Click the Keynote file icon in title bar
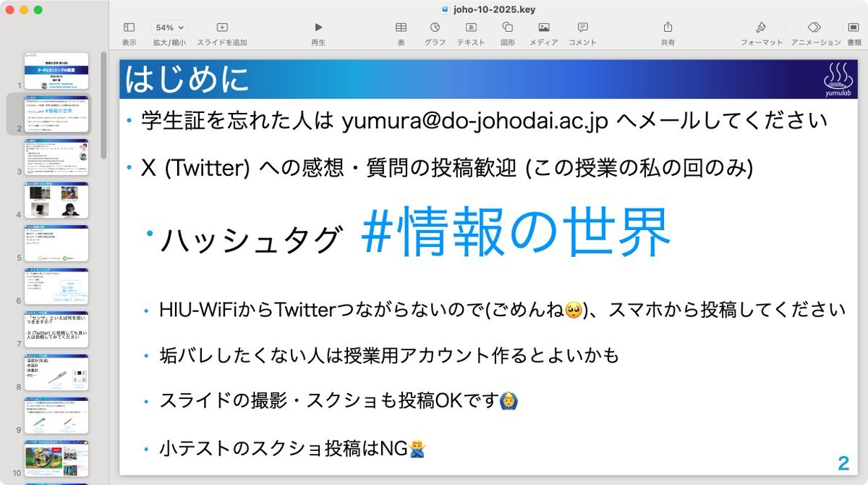 pos(445,9)
